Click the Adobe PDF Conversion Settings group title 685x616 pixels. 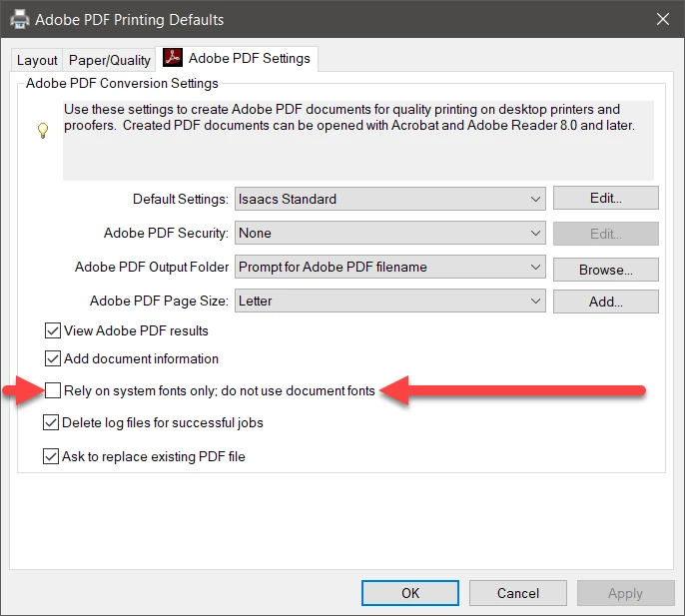coord(122,83)
